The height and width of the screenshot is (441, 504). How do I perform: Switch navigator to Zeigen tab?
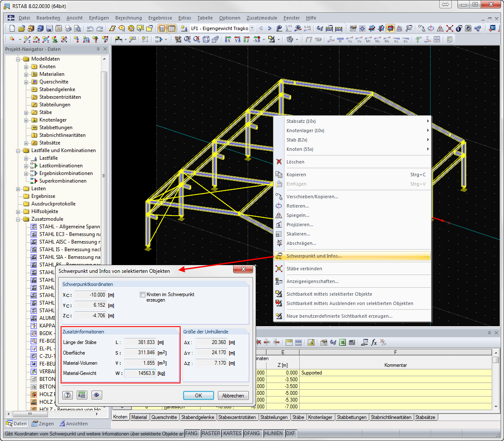click(x=43, y=424)
